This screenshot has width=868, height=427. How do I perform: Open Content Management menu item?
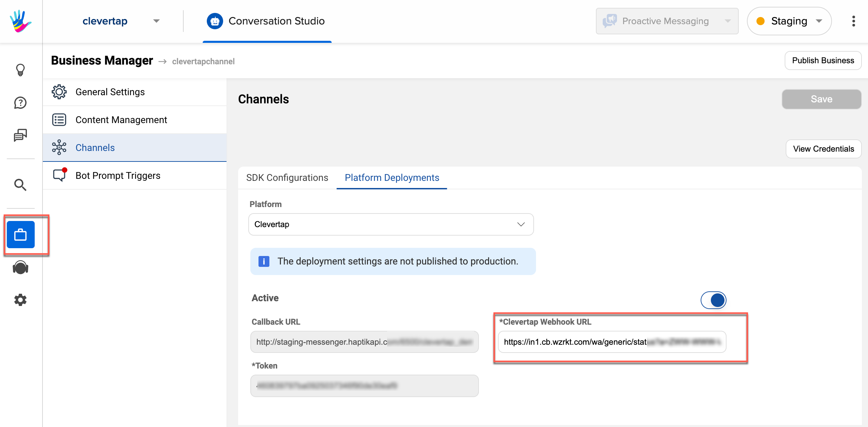(135, 120)
